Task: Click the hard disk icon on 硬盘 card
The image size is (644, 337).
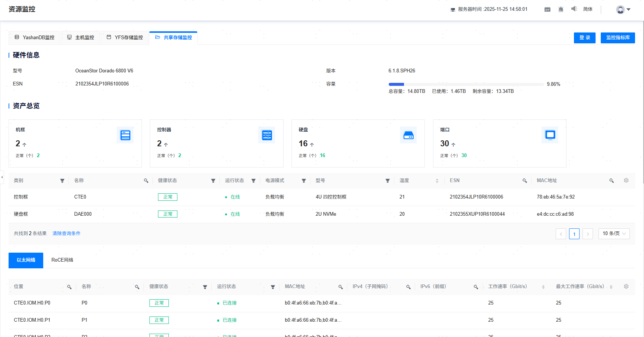Action: point(408,135)
